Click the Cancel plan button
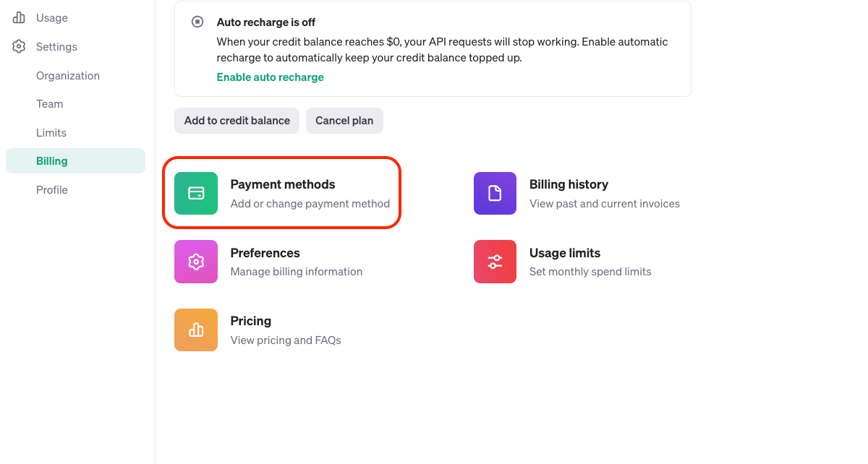This screenshot has height=464, width=868. click(344, 121)
